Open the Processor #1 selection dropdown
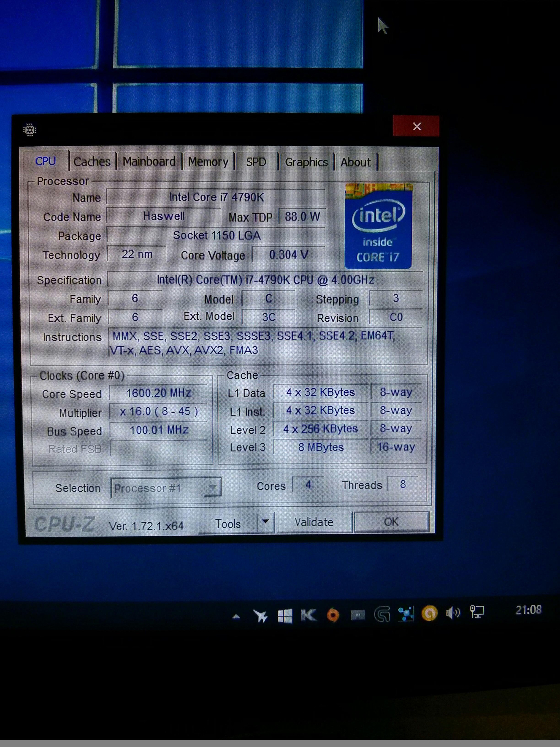Image resolution: width=560 pixels, height=747 pixels. (166, 488)
